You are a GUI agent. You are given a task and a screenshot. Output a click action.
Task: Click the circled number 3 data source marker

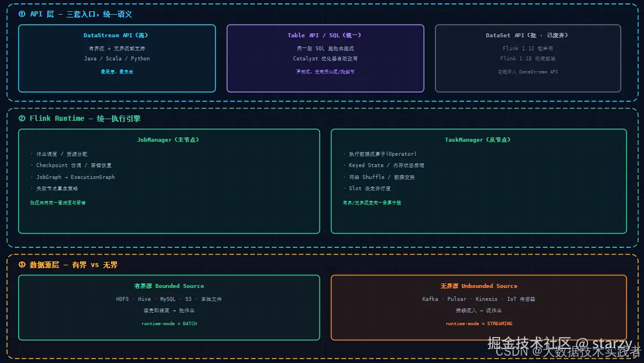point(22,265)
